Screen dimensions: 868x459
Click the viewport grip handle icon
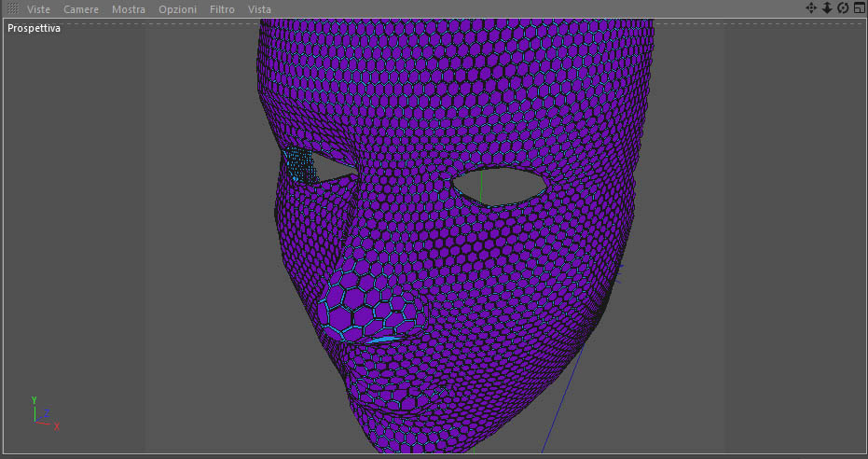tap(13, 8)
